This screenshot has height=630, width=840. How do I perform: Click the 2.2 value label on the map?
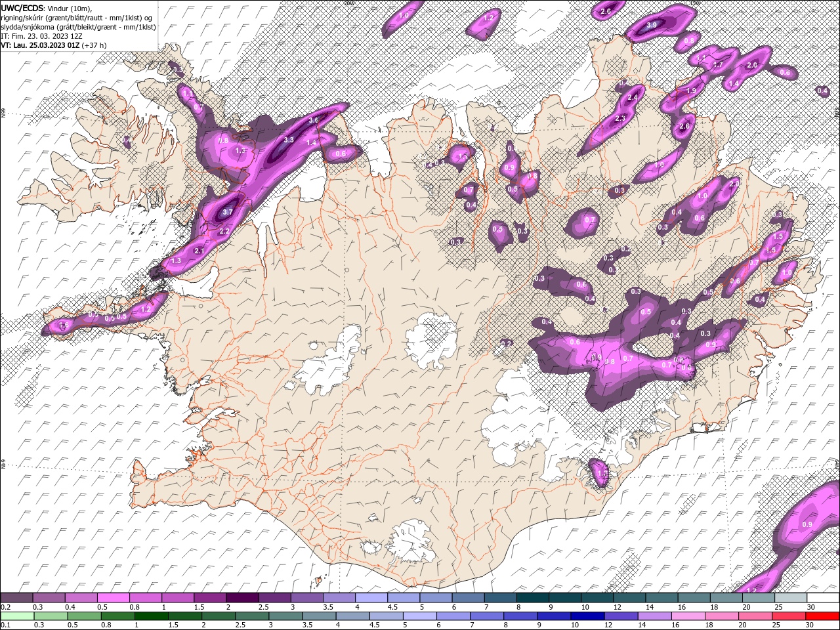click(224, 232)
